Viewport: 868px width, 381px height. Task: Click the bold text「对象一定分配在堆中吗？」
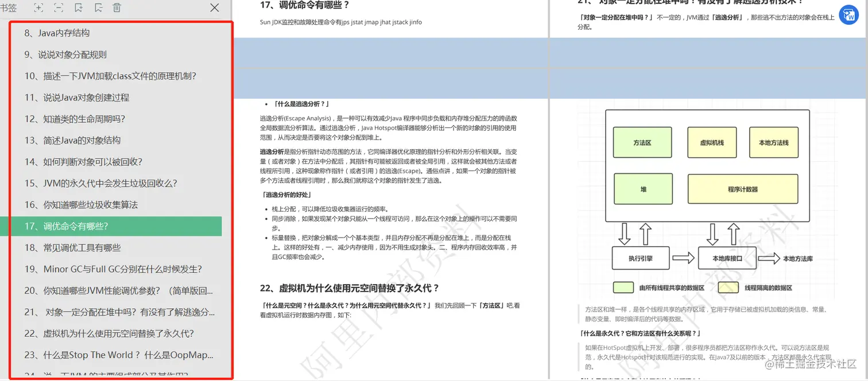(x=616, y=17)
